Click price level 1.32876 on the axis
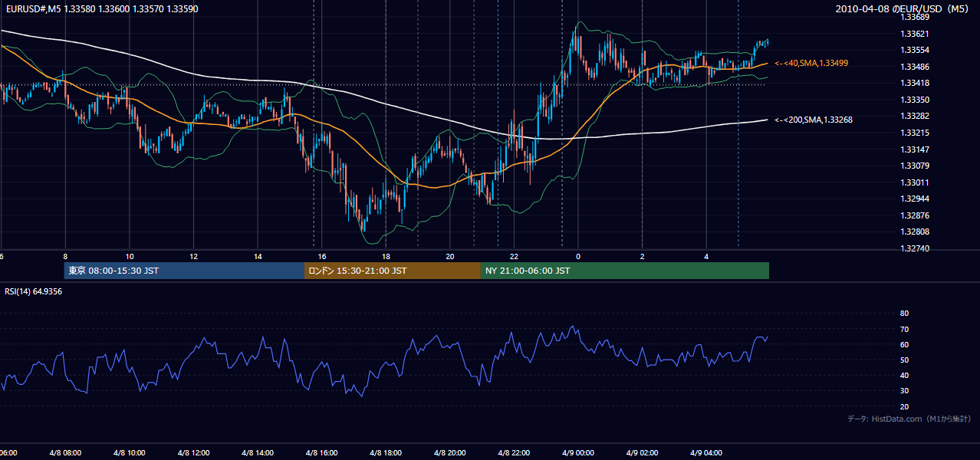 coord(915,215)
